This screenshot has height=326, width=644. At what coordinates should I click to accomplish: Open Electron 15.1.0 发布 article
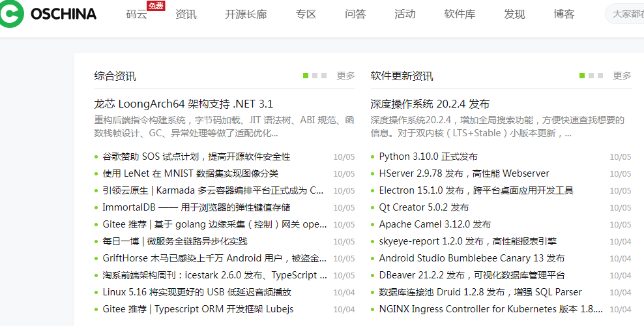click(x=476, y=190)
